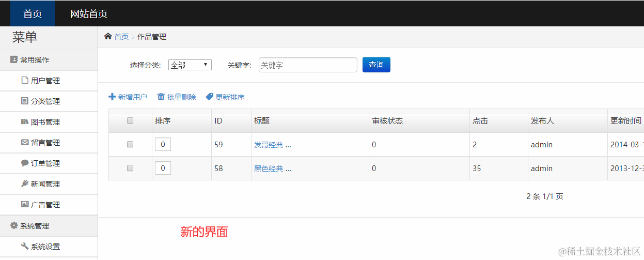Open the 网站首页 top navigation tab
The width and height of the screenshot is (644, 260).
click(x=89, y=13)
